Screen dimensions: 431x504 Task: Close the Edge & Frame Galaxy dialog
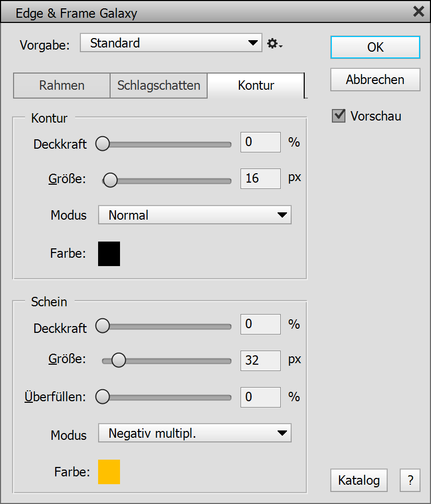[418, 11]
